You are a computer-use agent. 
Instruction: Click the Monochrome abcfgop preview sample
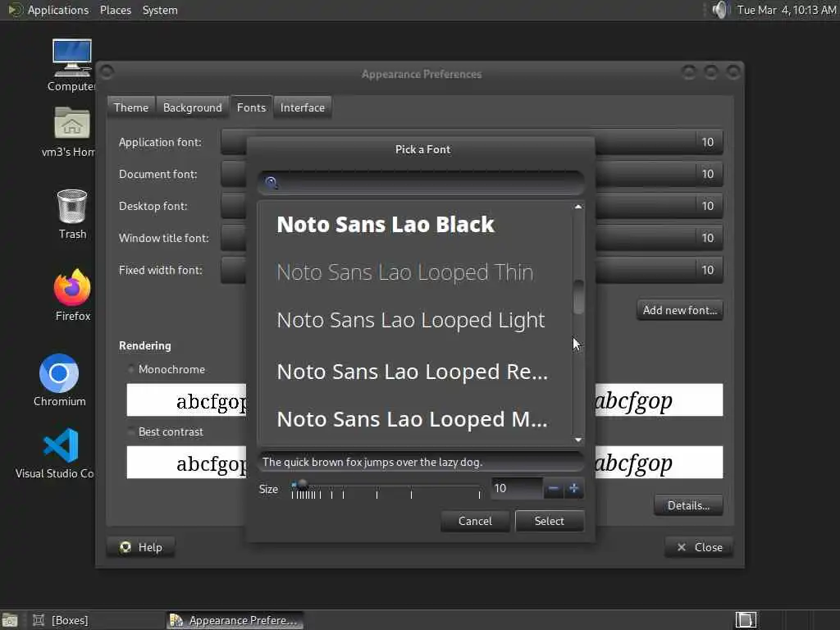point(186,399)
